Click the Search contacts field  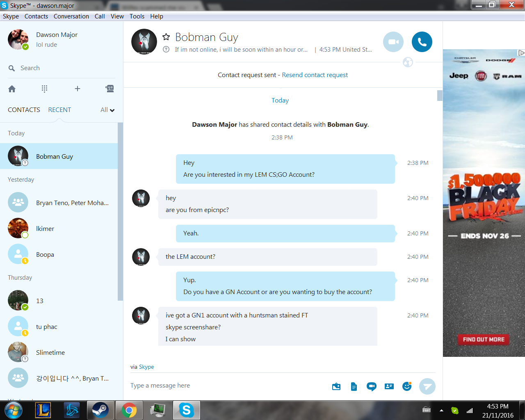point(62,68)
